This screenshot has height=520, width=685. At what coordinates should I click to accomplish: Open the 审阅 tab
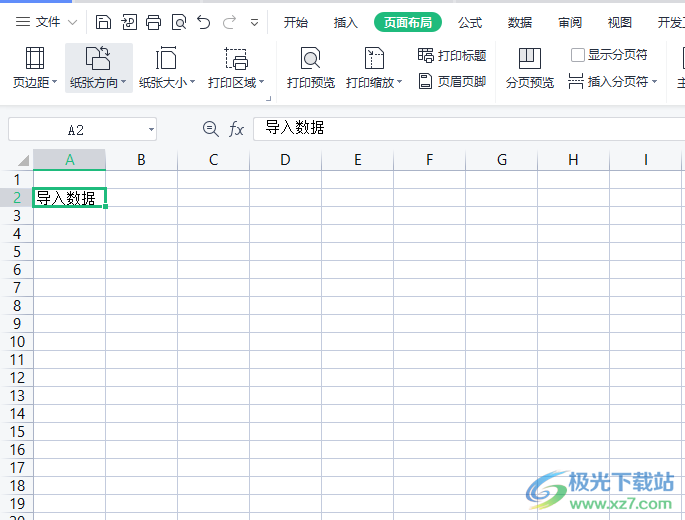(x=570, y=22)
